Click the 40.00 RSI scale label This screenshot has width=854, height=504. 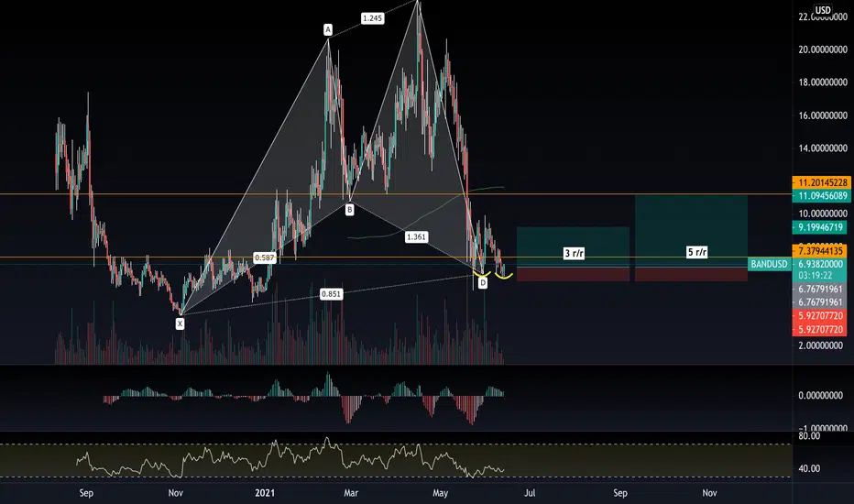(x=809, y=468)
